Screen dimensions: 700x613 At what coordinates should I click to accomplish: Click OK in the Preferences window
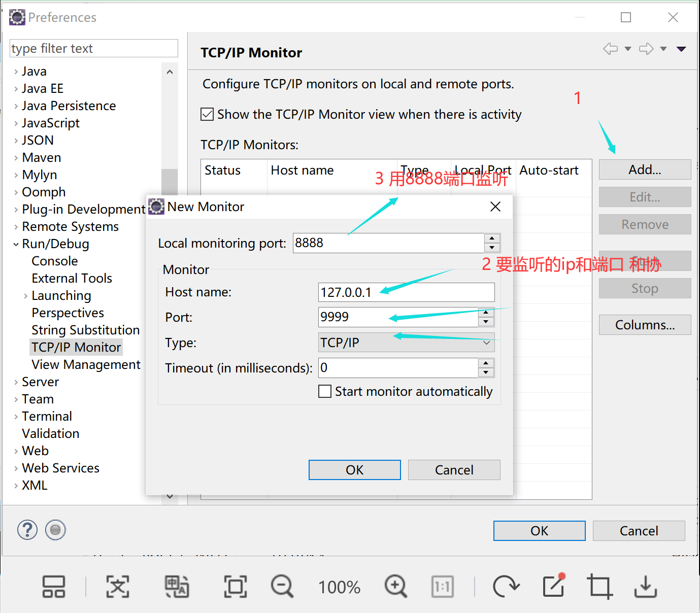click(539, 531)
